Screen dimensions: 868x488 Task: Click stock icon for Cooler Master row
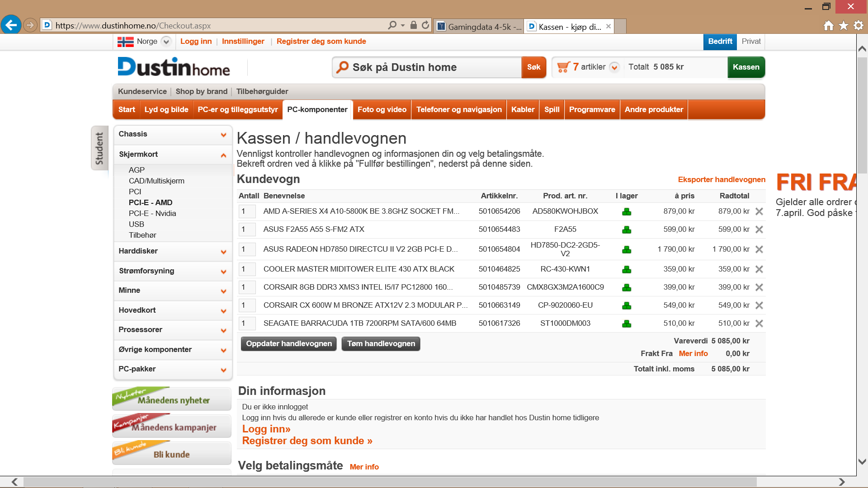click(627, 269)
